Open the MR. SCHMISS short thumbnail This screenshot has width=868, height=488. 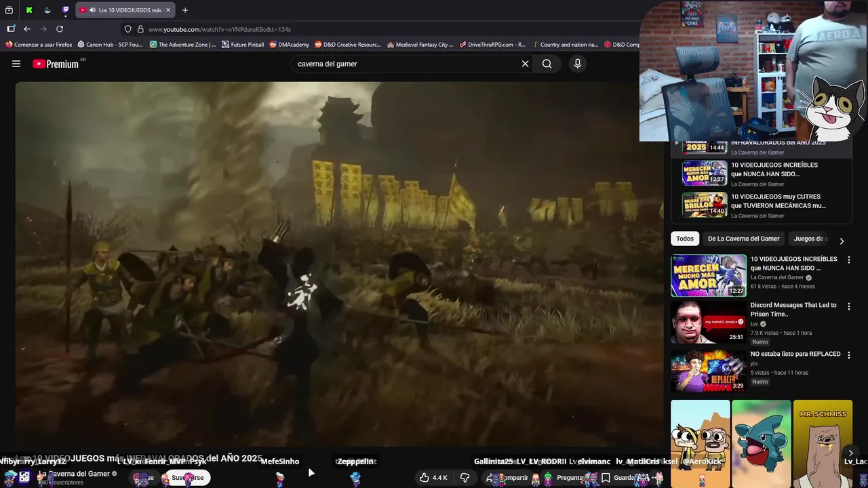point(823,444)
